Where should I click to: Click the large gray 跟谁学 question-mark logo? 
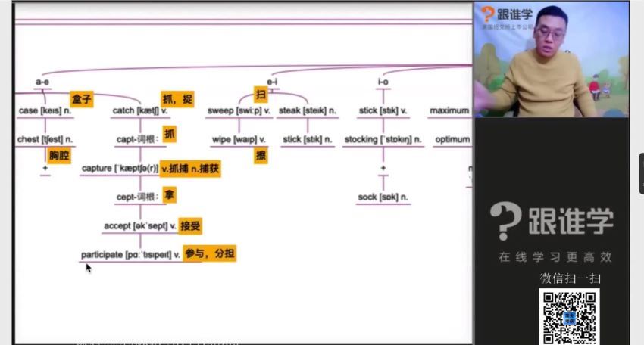pyautogui.click(x=551, y=221)
